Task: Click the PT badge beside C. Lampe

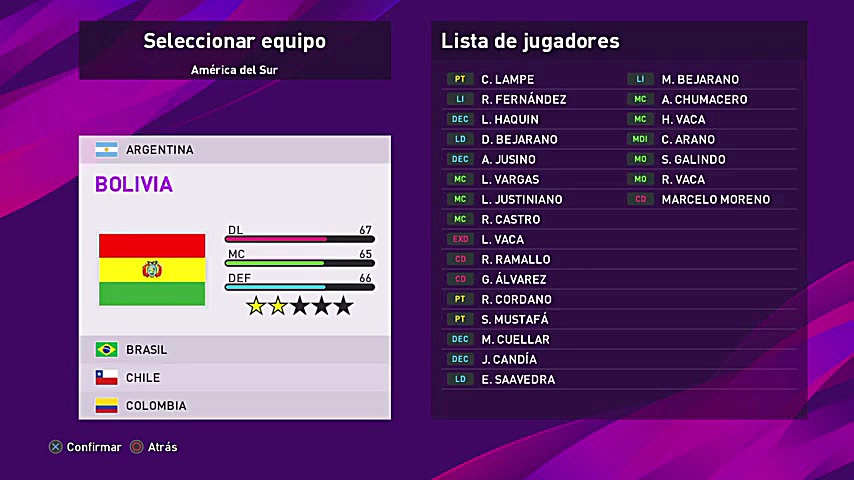Action: tap(460, 79)
